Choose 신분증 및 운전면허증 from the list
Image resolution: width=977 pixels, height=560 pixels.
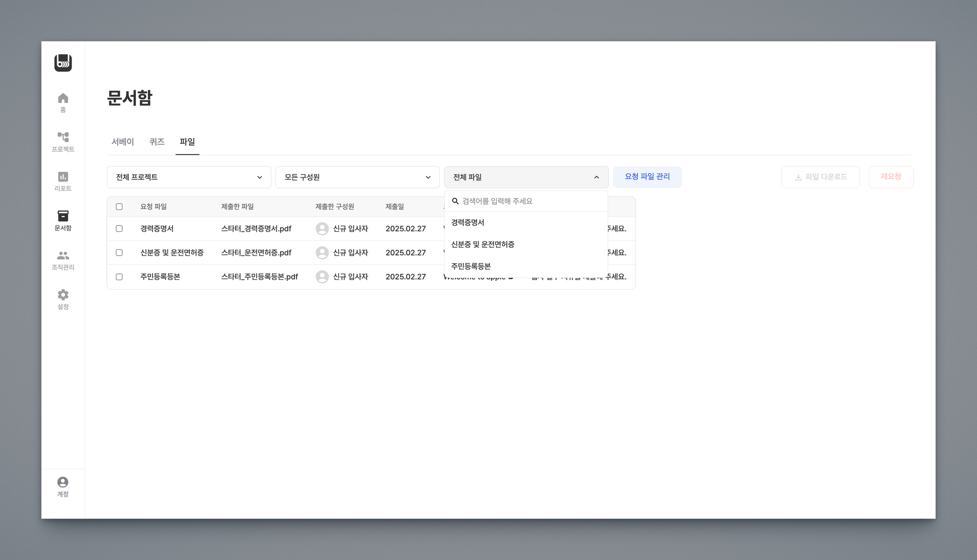coord(483,245)
